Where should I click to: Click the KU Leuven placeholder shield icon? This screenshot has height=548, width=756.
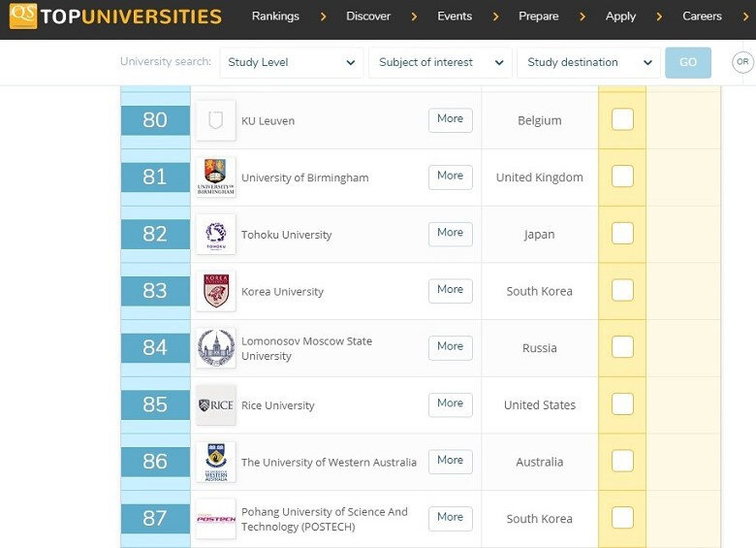(216, 120)
